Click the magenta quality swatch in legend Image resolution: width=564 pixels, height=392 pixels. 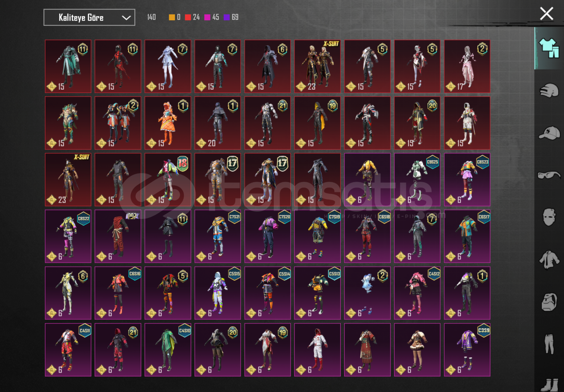coord(207,17)
